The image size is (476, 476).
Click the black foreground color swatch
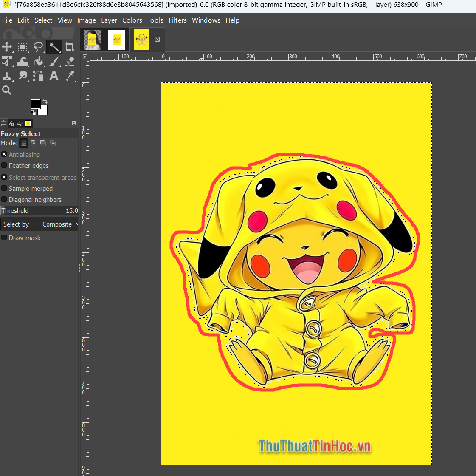point(35,104)
